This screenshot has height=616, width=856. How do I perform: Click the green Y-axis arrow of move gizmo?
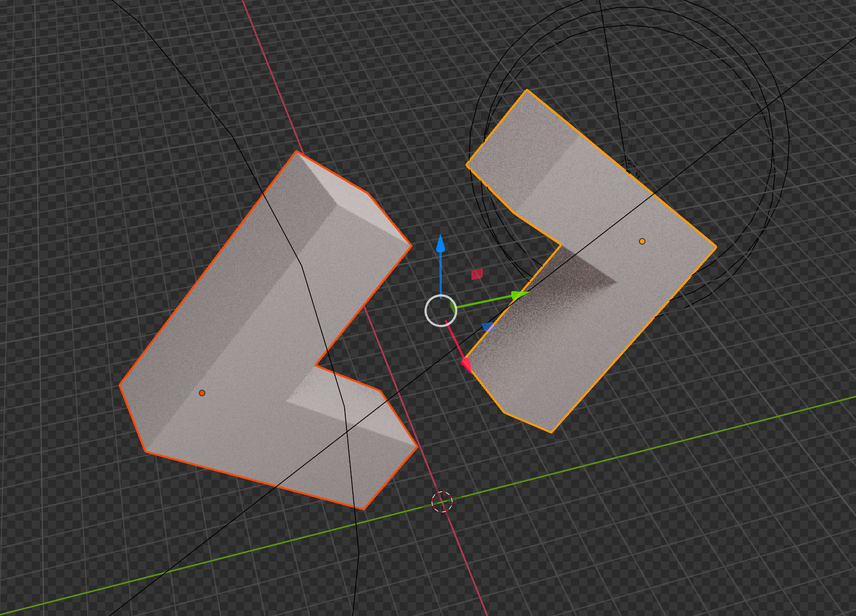(x=519, y=295)
